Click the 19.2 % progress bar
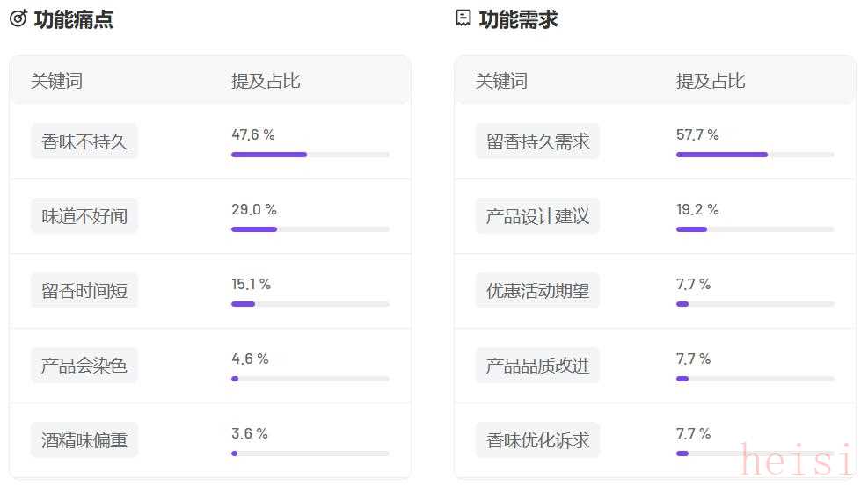The height and width of the screenshot is (486, 868). 755,229
